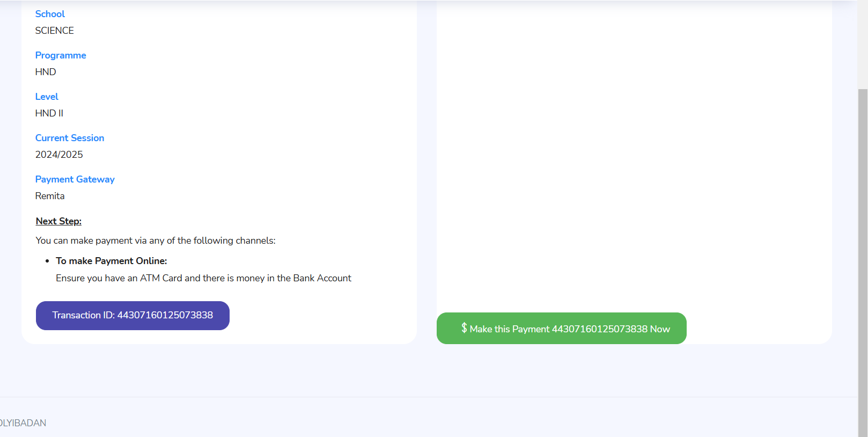Click the HND programme value
Viewport: 868px width, 437px height.
click(46, 72)
